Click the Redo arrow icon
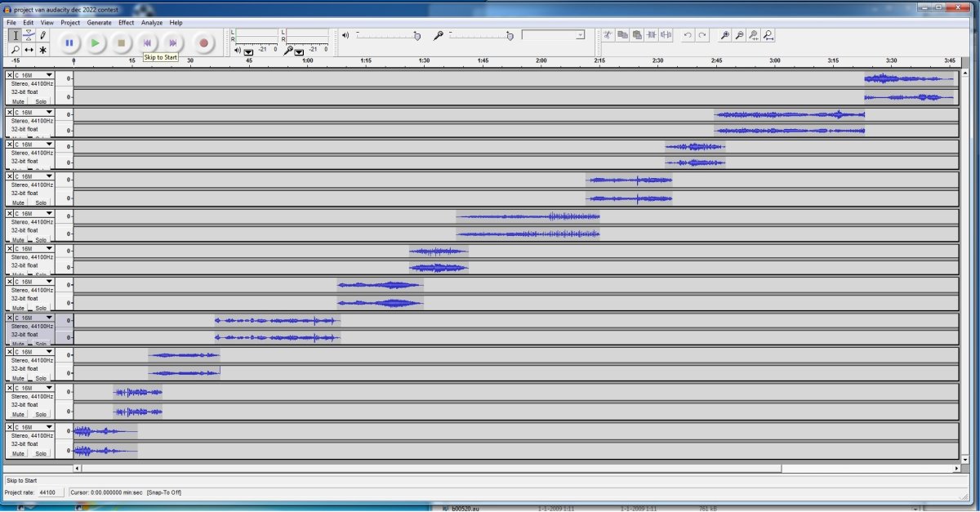The width and height of the screenshot is (980, 512). (702, 35)
